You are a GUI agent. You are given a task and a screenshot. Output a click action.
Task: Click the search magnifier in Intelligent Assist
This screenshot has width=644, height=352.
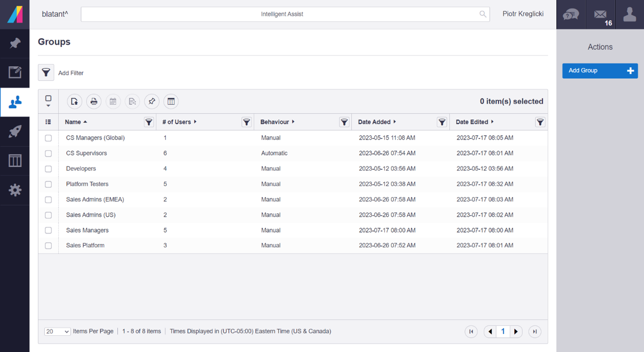(483, 14)
